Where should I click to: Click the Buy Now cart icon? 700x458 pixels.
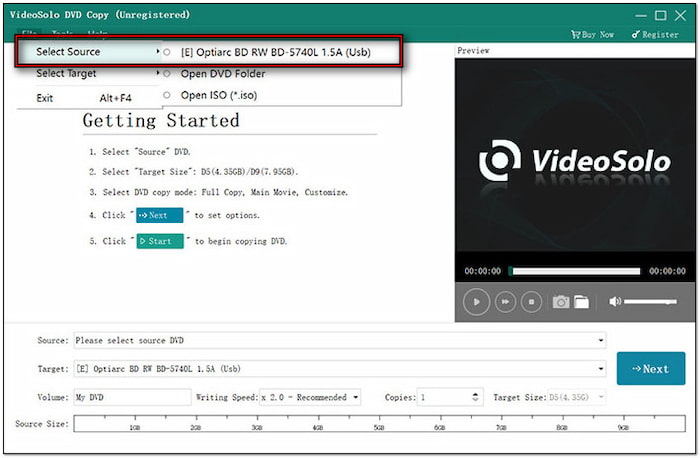tap(575, 35)
